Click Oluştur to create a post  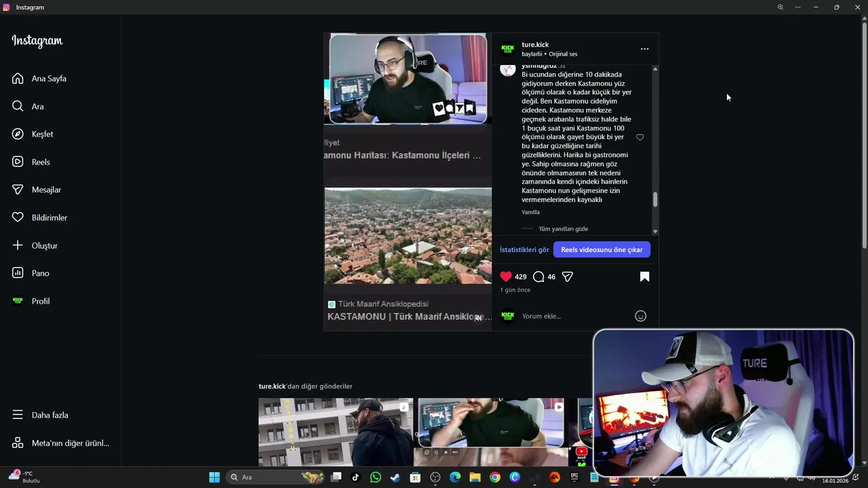(35, 245)
